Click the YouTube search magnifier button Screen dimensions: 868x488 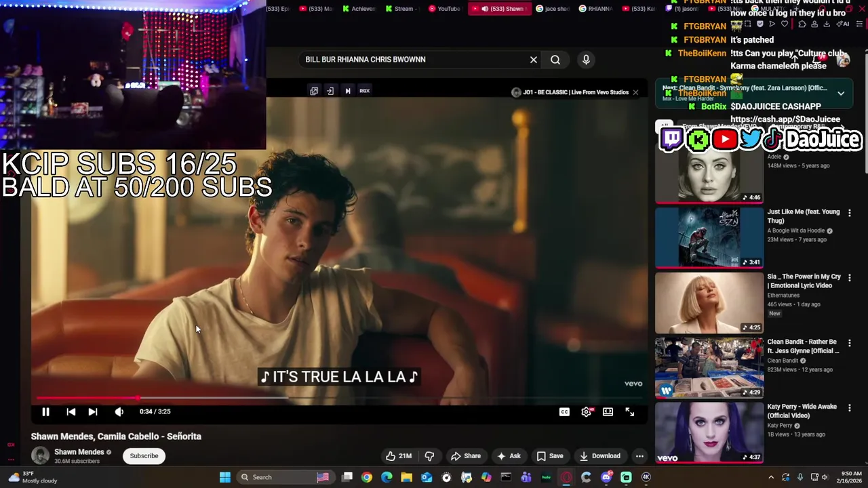(x=555, y=60)
